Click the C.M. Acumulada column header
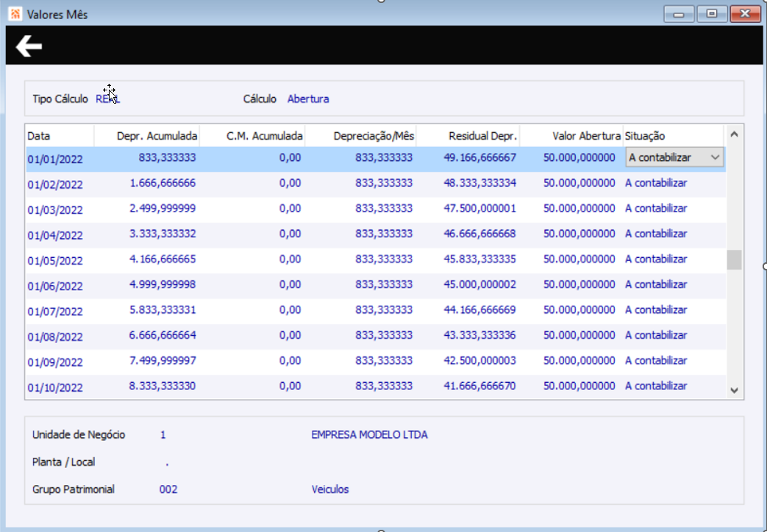 [x=252, y=136]
